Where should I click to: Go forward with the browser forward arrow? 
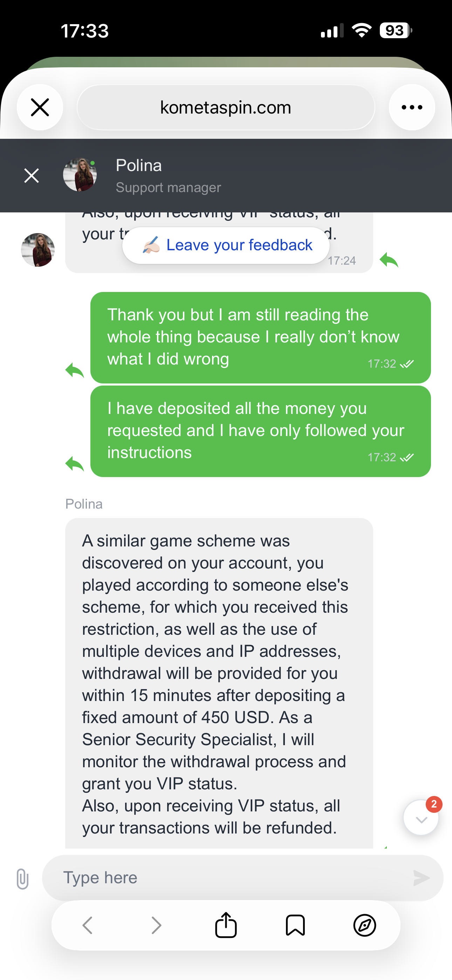coord(156,925)
